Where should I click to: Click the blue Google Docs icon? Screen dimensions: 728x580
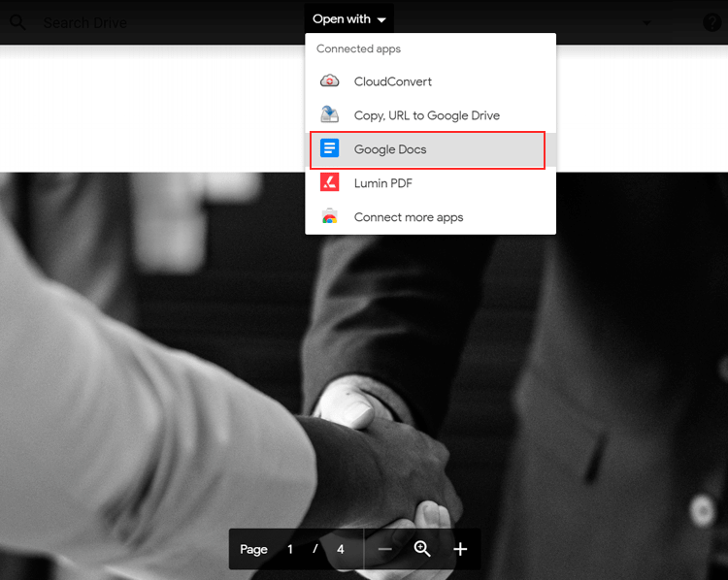click(x=330, y=149)
